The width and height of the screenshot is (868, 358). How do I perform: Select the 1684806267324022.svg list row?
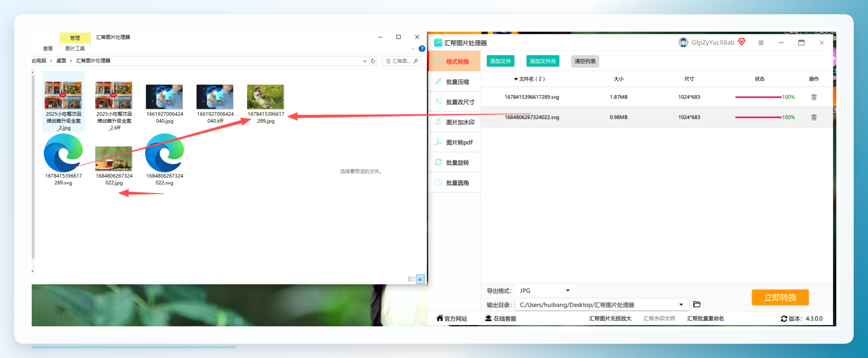657,117
